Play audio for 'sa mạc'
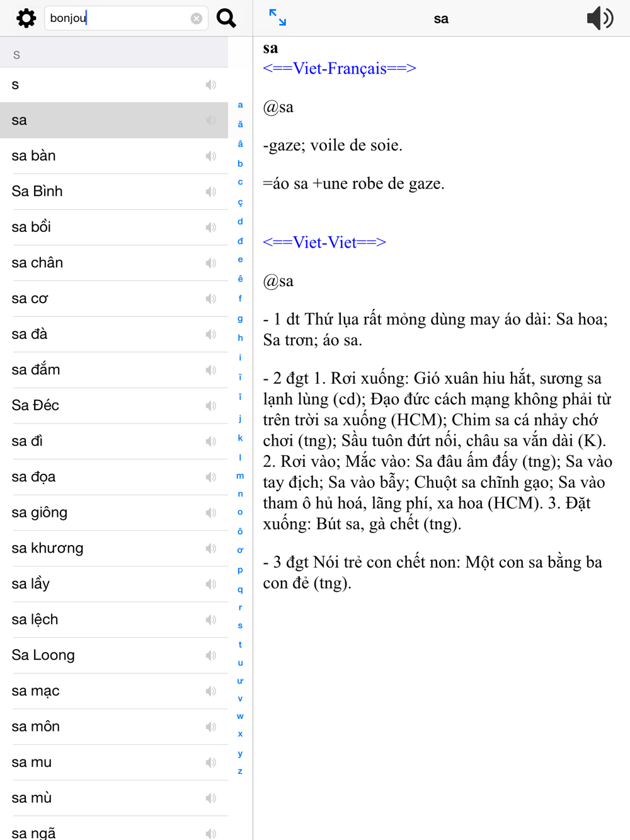 (x=211, y=691)
